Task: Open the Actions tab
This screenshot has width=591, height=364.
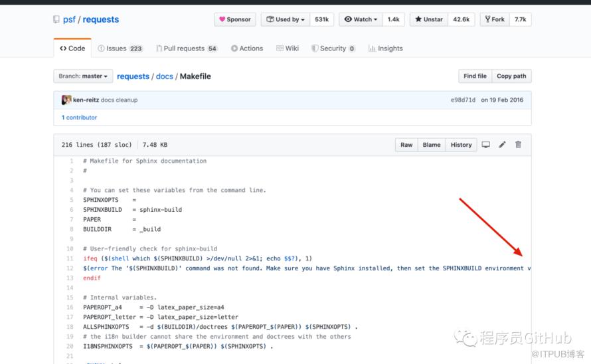Action: 247,48
